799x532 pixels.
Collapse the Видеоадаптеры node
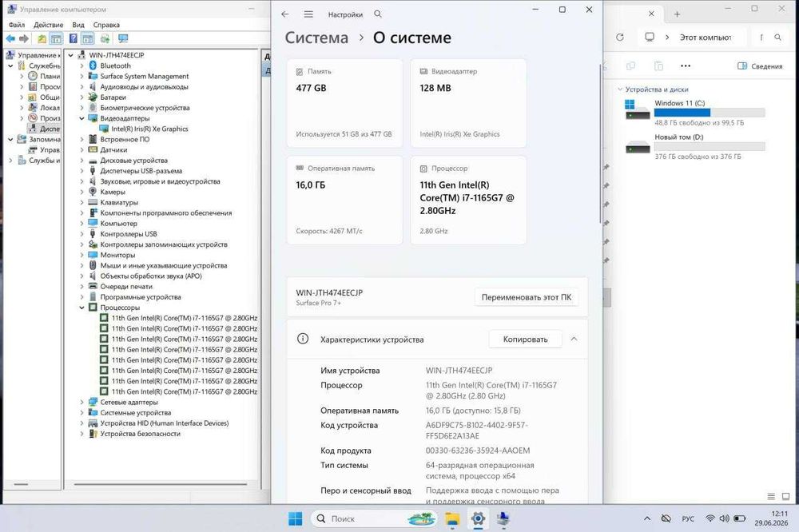[81, 118]
